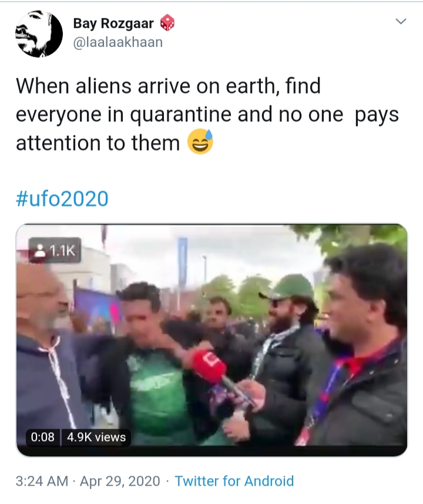Play the embedded video
This screenshot has height=504, width=423.
[211, 339]
